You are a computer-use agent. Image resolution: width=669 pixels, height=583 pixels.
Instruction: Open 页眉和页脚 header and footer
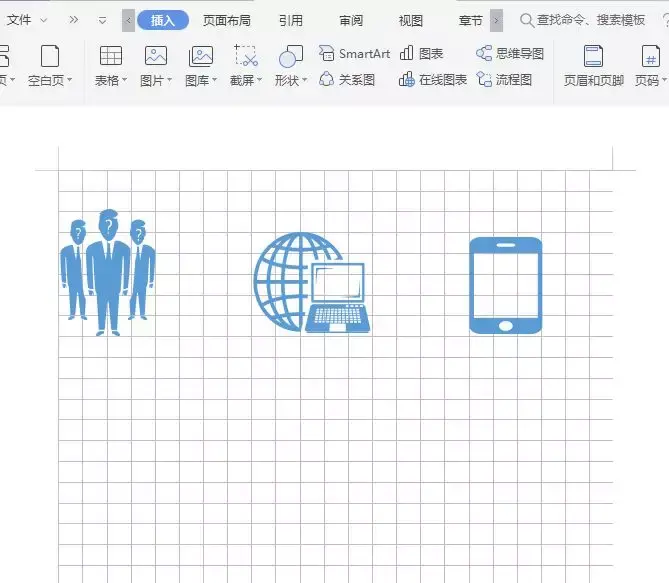593,66
